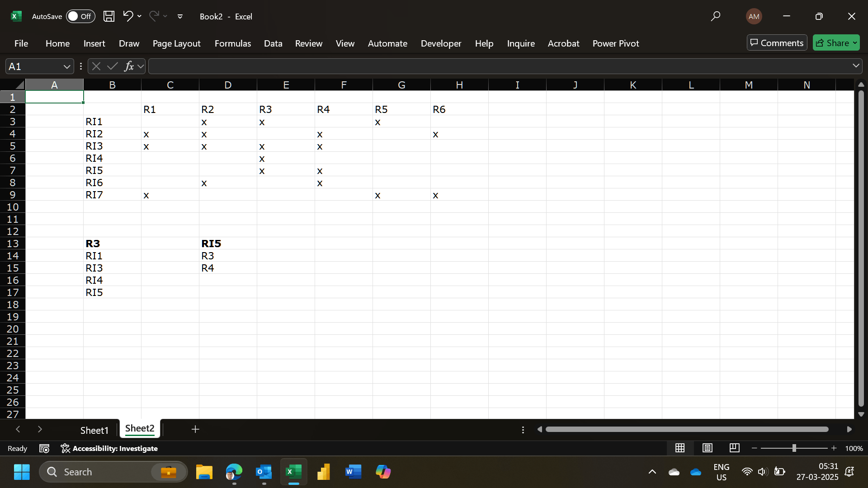
Task: Click the Comments button
Action: pyautogui.click(x=777, y=43)
